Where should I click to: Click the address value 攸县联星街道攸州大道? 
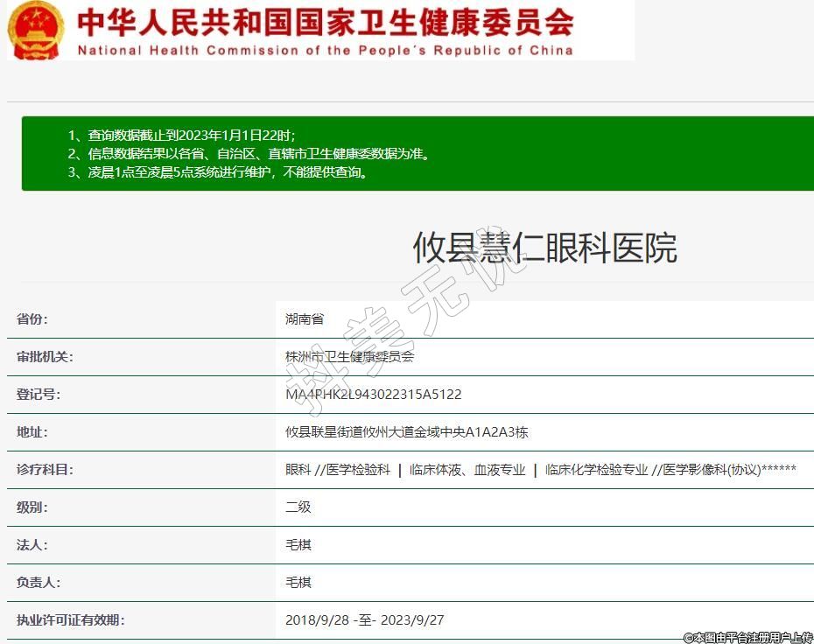406,432
